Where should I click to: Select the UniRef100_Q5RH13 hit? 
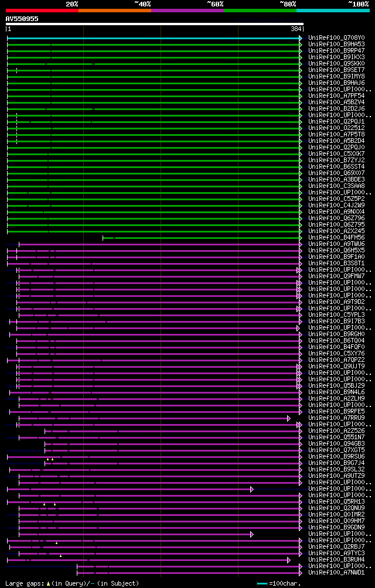(x=336, y=502)
